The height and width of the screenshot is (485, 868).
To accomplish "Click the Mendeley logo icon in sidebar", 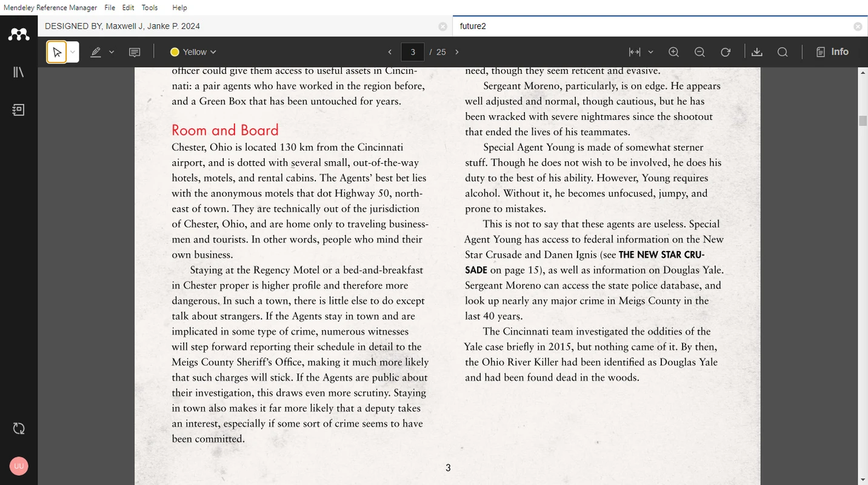I will coord(19,35).
